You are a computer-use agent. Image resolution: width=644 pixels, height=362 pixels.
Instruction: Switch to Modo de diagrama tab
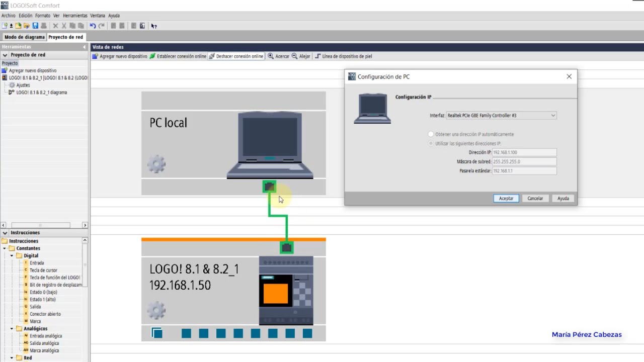click(24, 37)
